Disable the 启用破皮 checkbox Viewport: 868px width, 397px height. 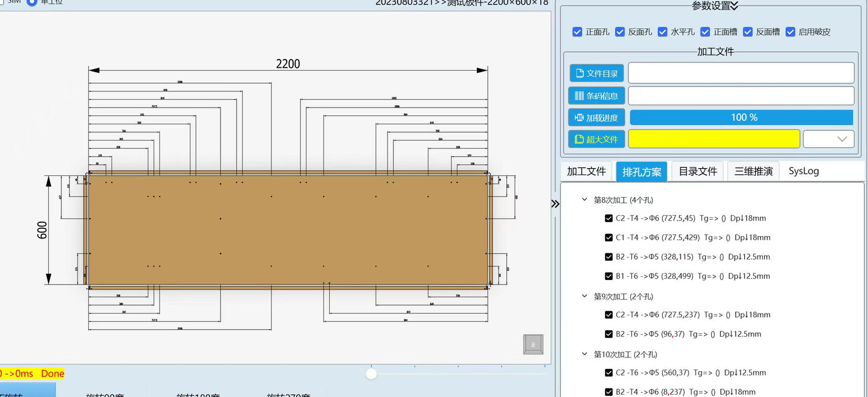coord(791,32)
